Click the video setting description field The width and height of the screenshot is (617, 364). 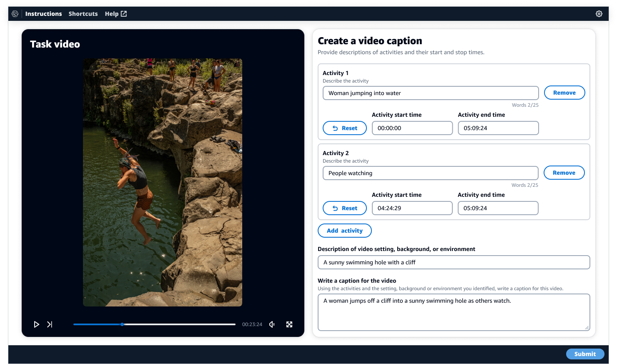[454, 262]
